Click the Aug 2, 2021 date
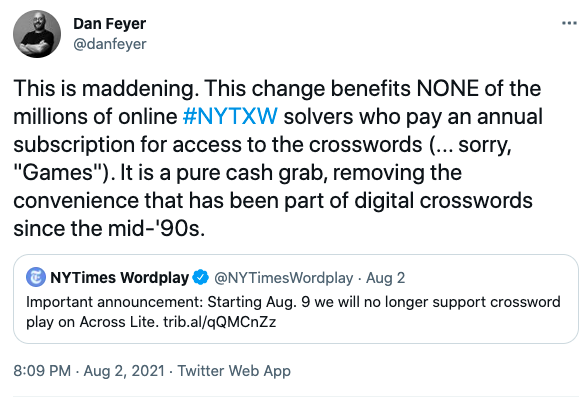The height and width of the screenshot is (401, 588). click(124, 371)
